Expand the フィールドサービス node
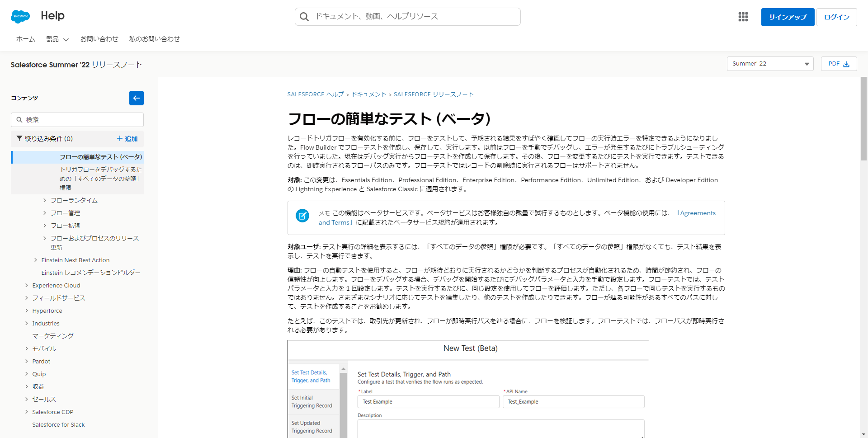 tap(27, 298)
